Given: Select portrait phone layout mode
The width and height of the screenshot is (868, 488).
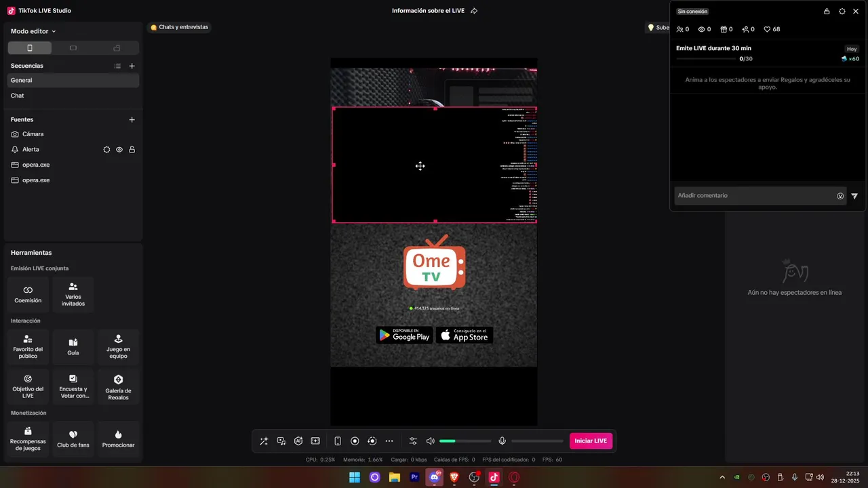Looking at the screenshot, I should coord(30,48).
